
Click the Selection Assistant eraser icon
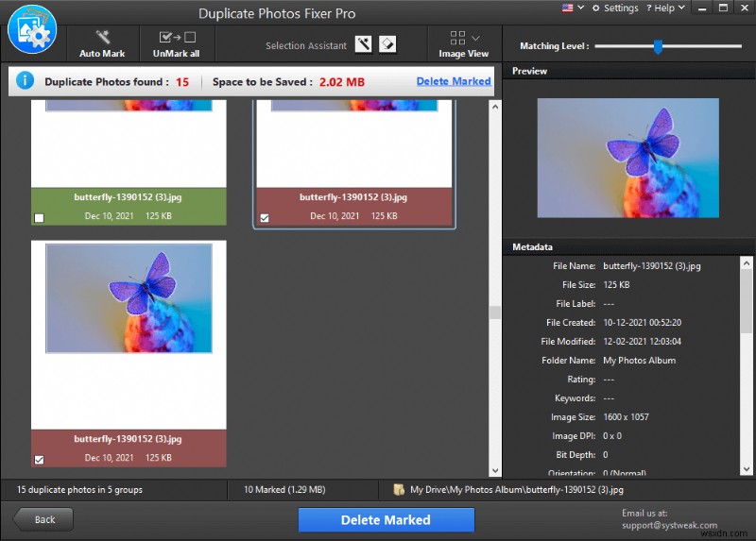[387, 44]
